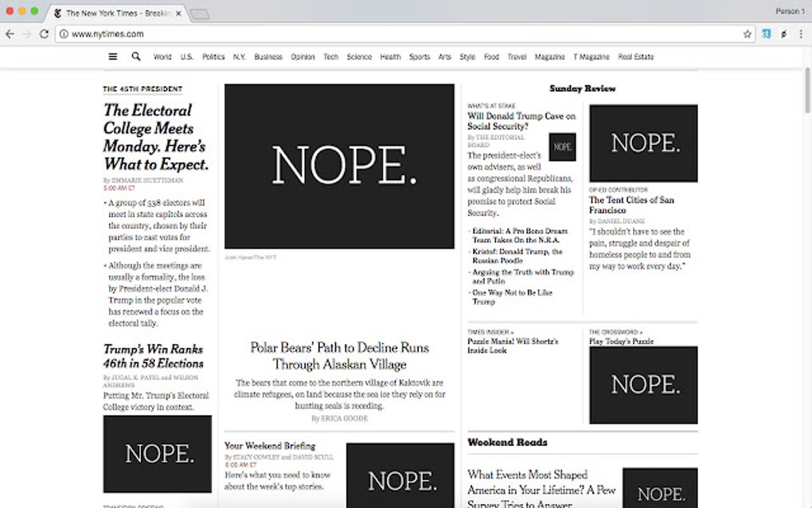Click the blue extension icon in the toolbar
This screenshot has height=508, width=812.
click(766, 34)
